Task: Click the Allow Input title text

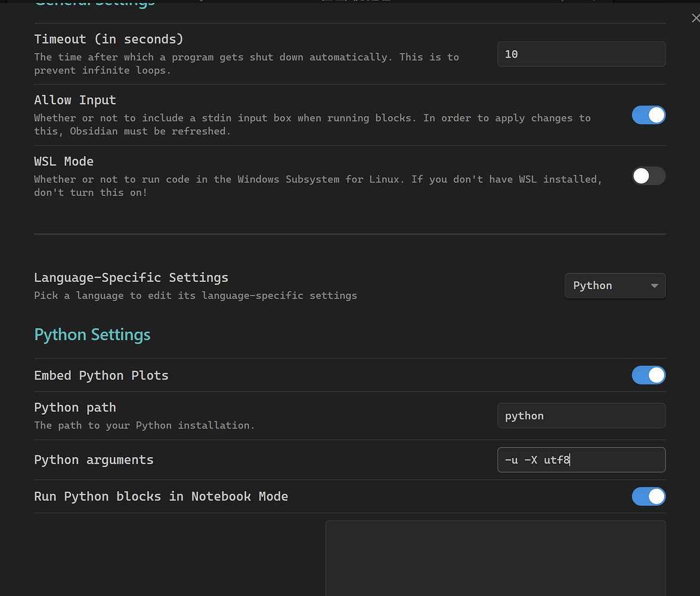Action: (75, 100)
